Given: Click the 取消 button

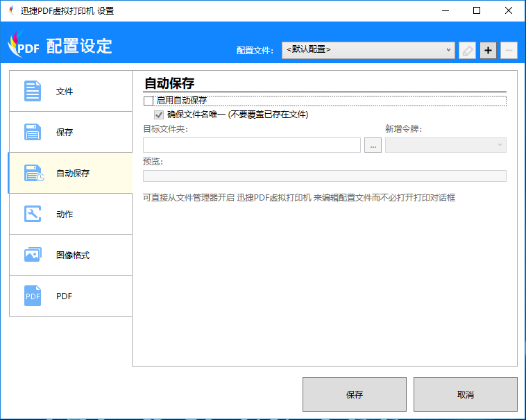Looking at the screenshot, I should pos(466,394).
